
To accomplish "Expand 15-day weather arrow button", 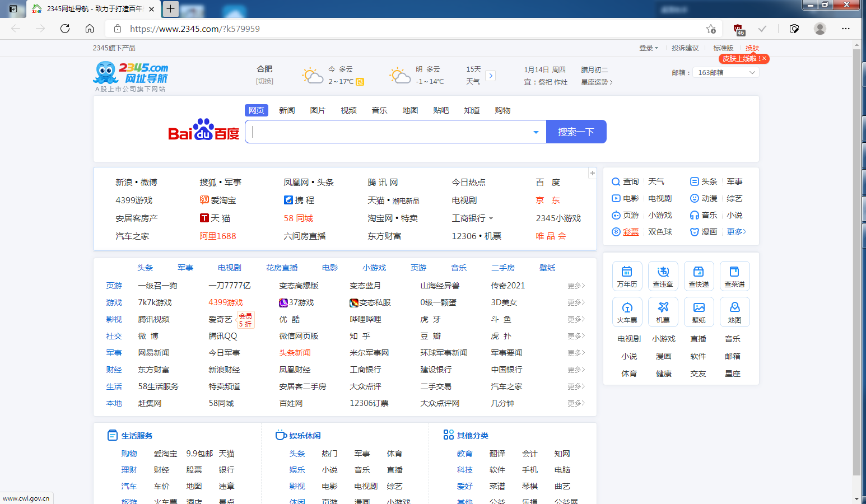I will pyautogui.click(x=491, y=75).
